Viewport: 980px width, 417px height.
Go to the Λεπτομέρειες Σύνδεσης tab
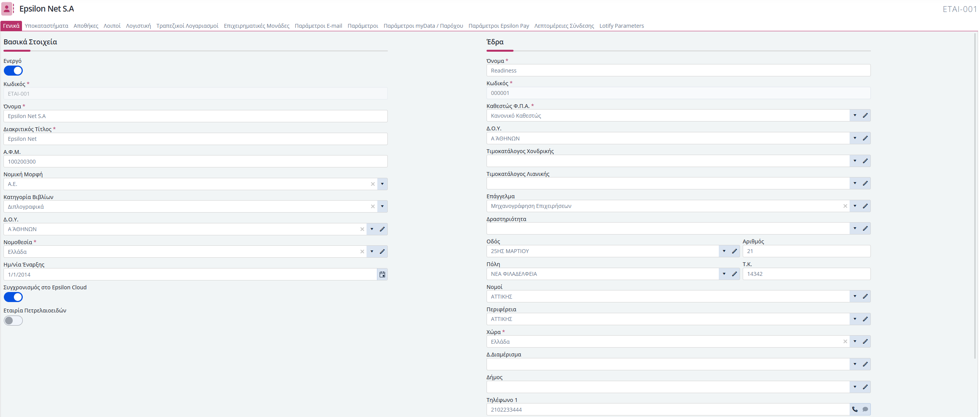564,26
